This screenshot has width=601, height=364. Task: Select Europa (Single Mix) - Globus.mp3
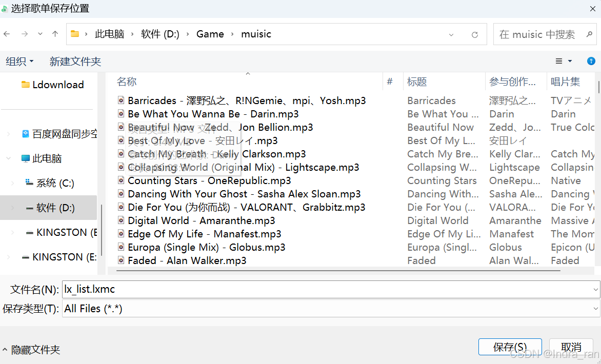(x=207, y=247)
